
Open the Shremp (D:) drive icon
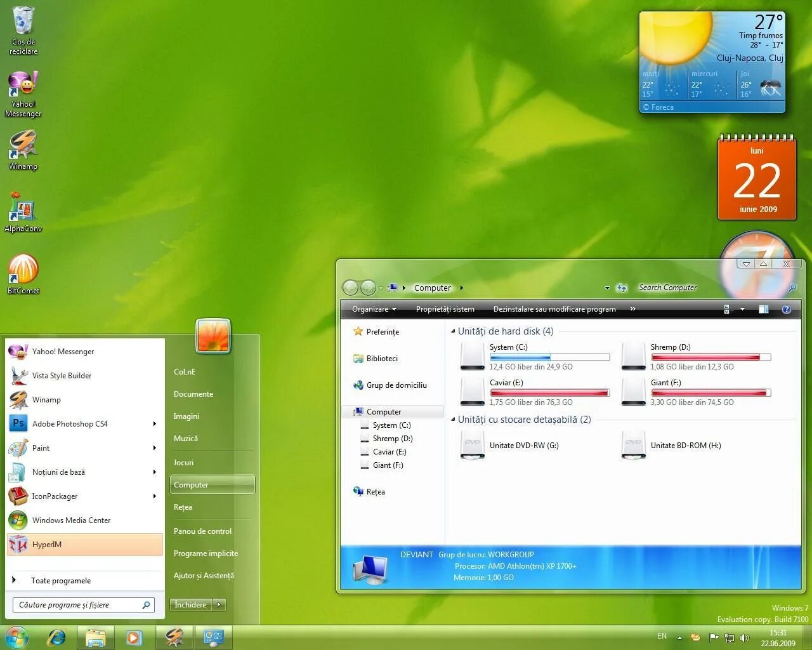click(x=633, y=356)
